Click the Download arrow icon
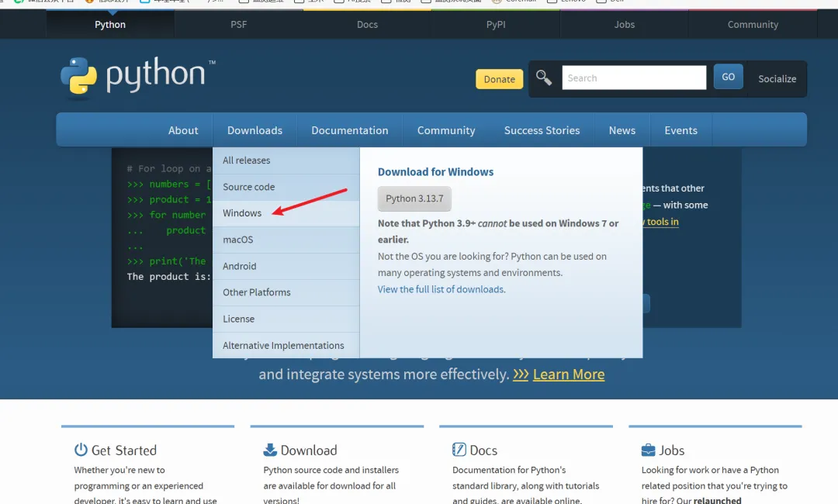Viewport: 838px width, 504px height. (x=270, y=450)
